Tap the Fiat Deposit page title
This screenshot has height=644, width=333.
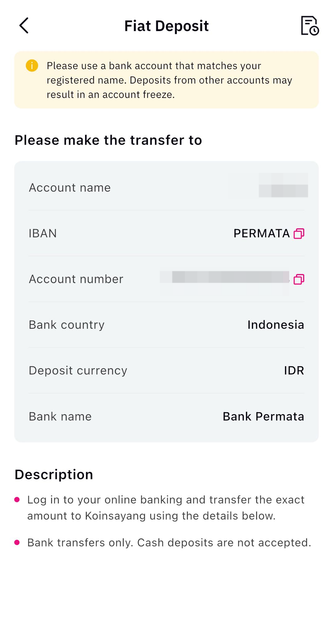pos(166,26)
